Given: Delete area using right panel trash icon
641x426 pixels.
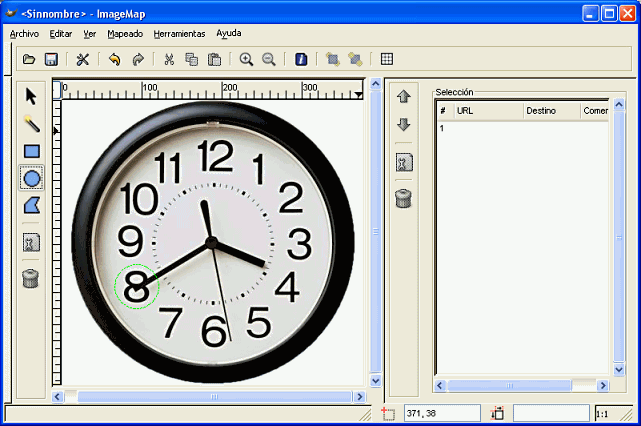Looking at the screenshot, I should (404, 198).
